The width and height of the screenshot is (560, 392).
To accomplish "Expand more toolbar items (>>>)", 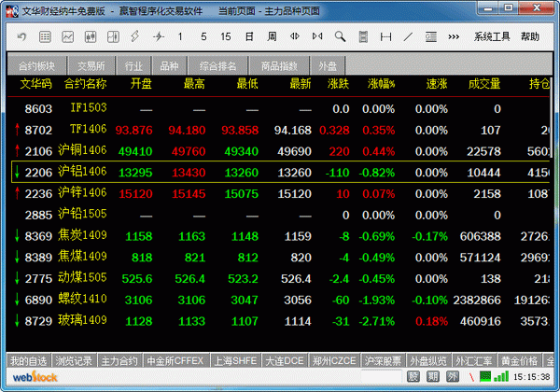I will pos(454,36).
